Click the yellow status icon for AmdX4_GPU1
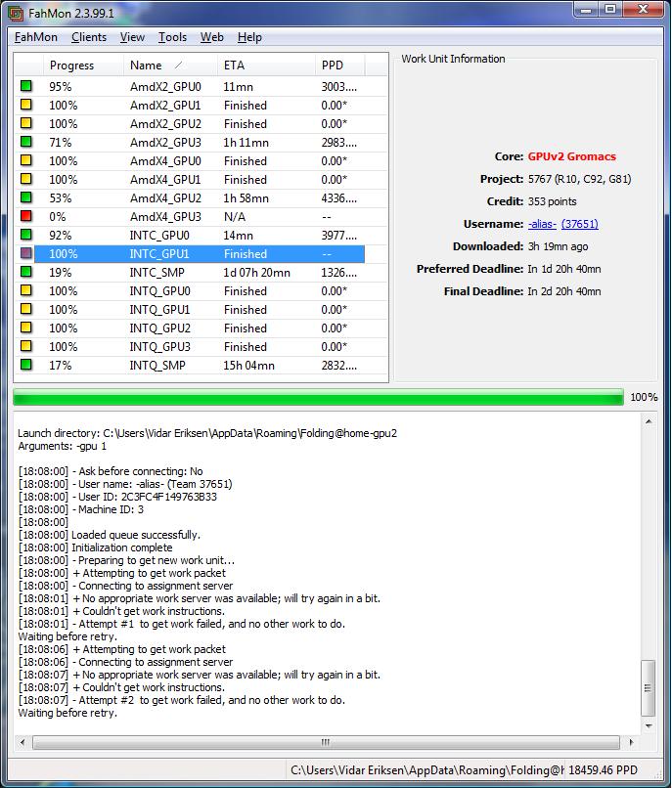The height and width of the screenshot is (788, 672). [x=25, y=179]
